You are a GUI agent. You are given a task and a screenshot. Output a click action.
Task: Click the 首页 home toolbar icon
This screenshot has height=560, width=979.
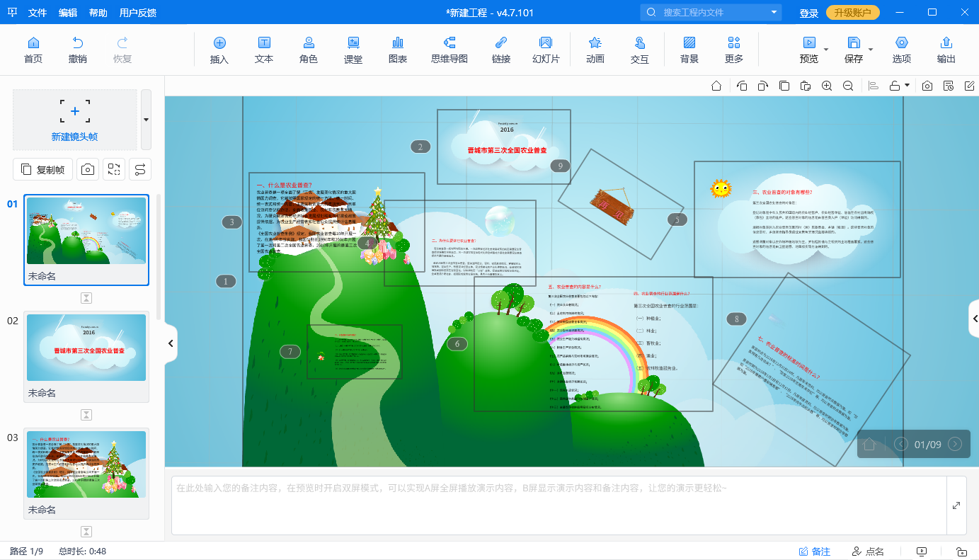[x=33, y=50]
